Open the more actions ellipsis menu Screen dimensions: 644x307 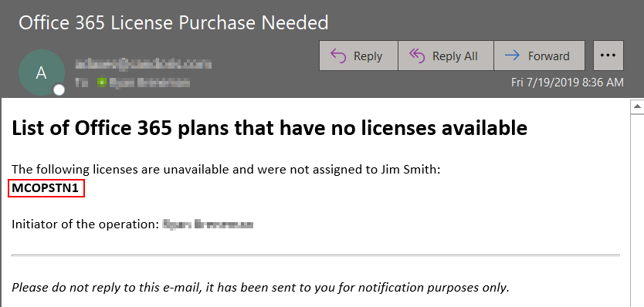click(608, 56)
